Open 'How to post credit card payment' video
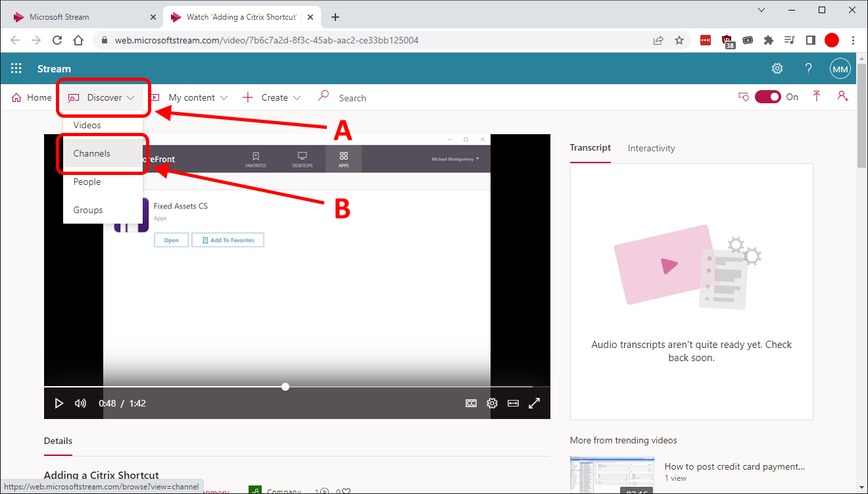868x494 pixels. click(735, 466)
